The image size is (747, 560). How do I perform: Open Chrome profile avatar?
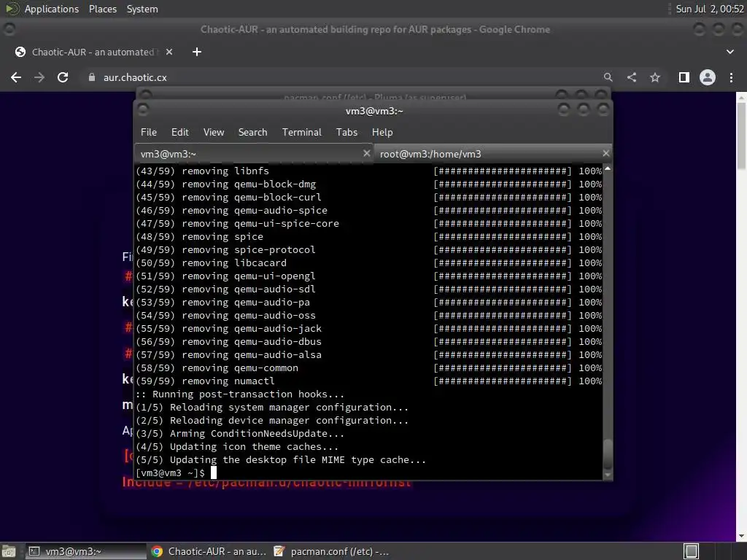(708, 77)
